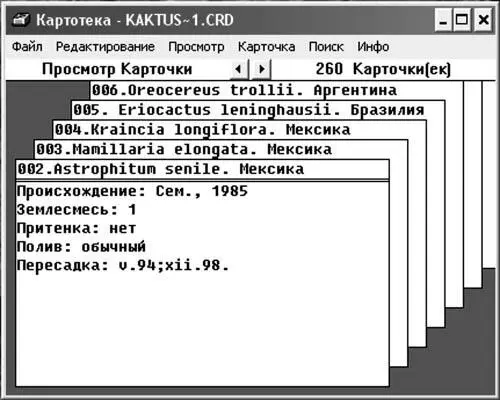Click the line Полив: обычный
Viewport: 500px width, 400px height.
[x=81, y=247]
